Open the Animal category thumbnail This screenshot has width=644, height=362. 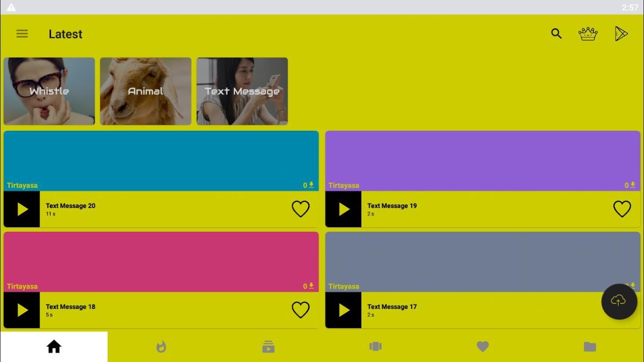tap(146, 91)
